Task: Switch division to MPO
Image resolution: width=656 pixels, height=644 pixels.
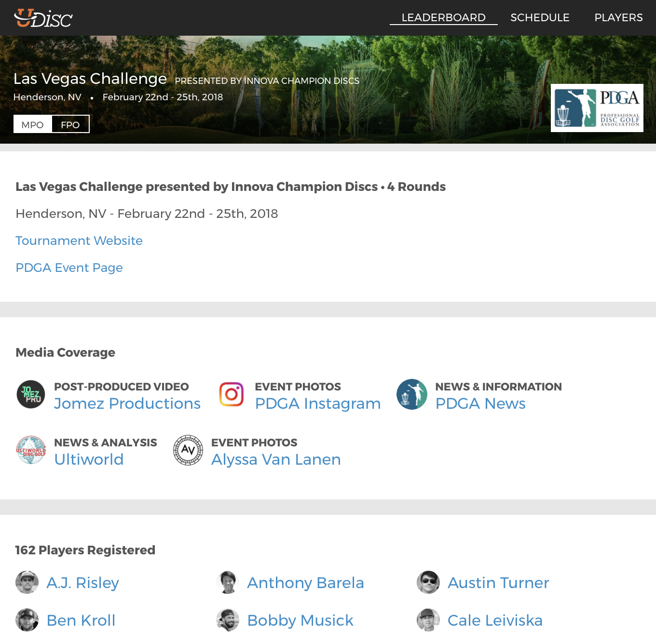Action: (32, 124)
